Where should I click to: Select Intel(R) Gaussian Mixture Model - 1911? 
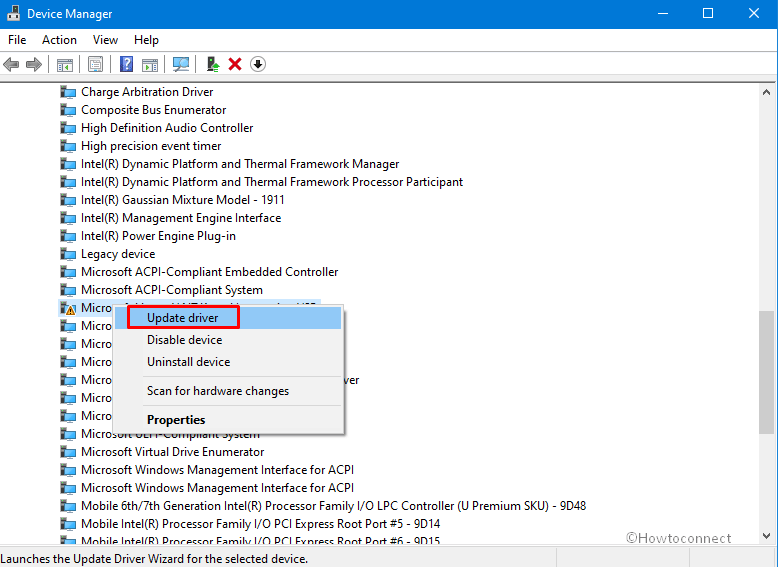click(x=183, y=200)
